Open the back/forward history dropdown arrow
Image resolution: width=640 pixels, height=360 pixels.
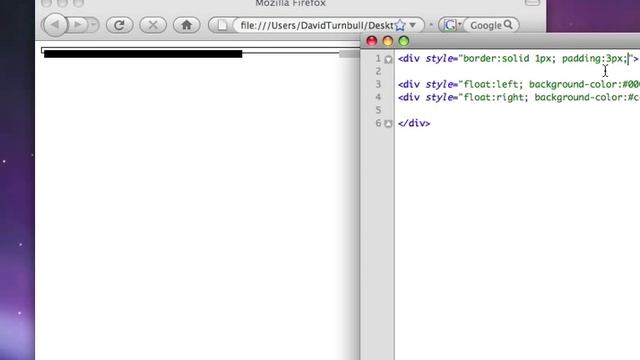pyautogui.click(x=93, y=25)
